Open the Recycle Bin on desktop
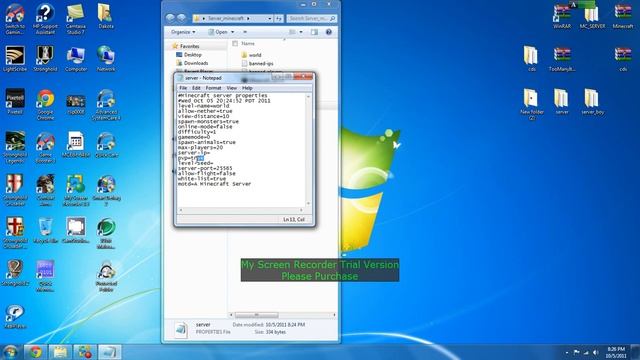This screenshot has height=360, width=640. pos(45,231)
